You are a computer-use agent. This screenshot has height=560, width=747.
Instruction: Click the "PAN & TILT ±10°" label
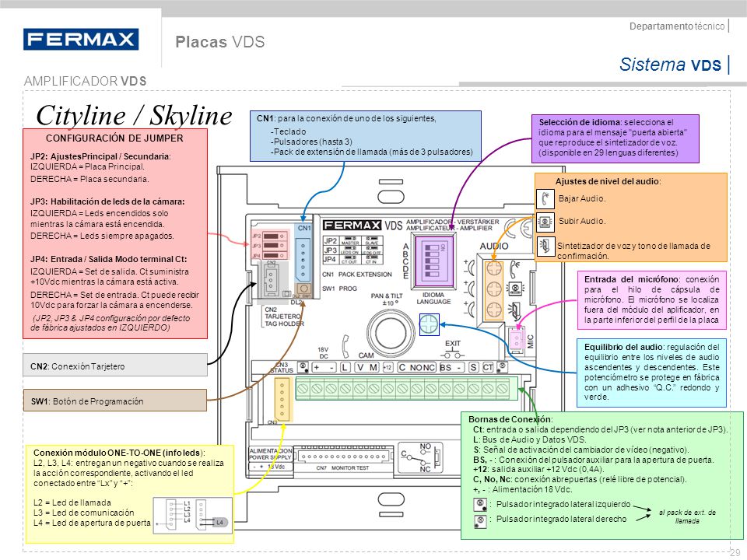[x=387, y=299]
